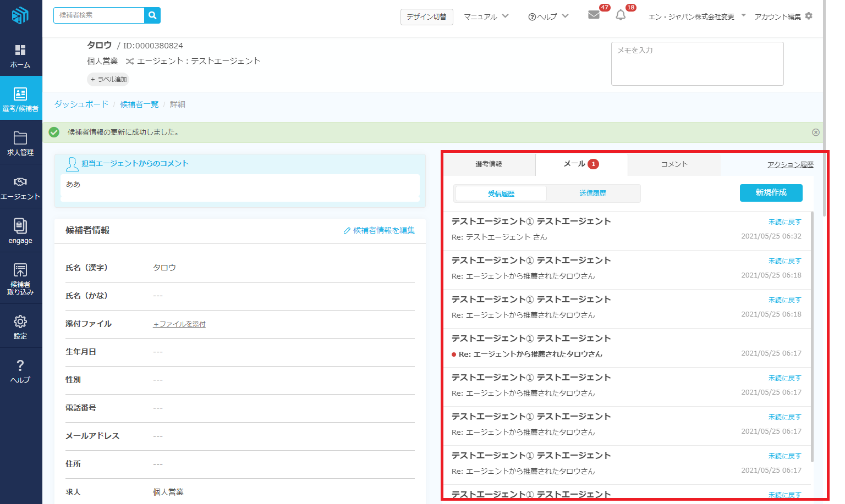
Task: Open the notifications bell icon
Action: coord(621,15)
